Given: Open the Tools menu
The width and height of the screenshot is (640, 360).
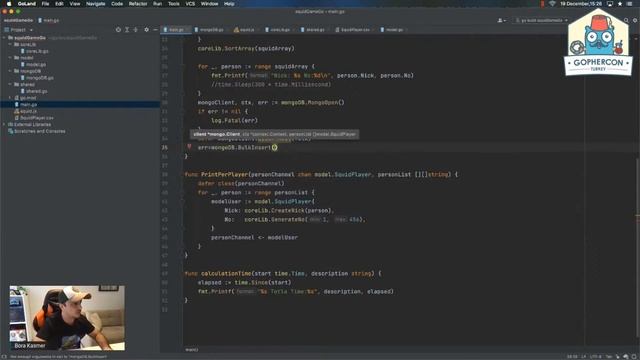Looking at the screenshot, I should 174,4.
